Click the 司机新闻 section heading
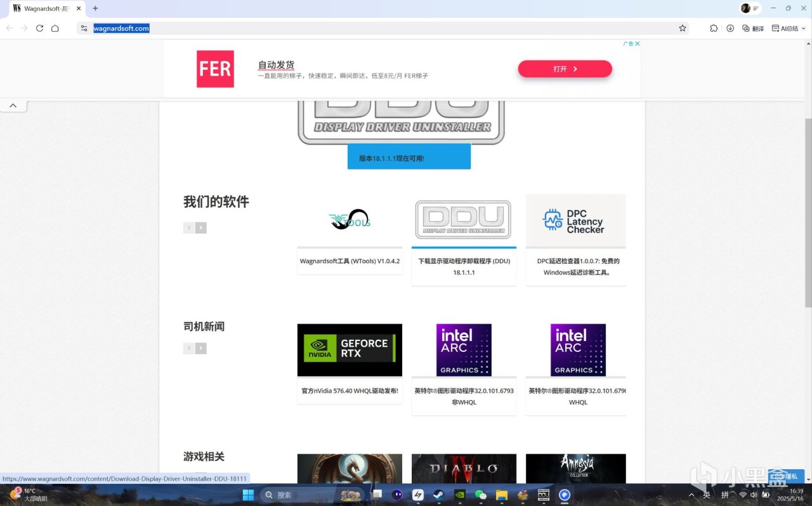This screenshot has height=506, width=812. coord(204,327)
